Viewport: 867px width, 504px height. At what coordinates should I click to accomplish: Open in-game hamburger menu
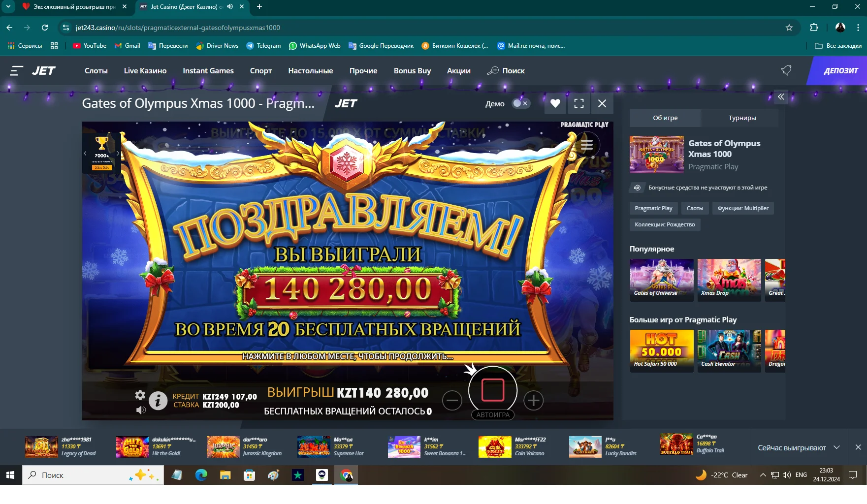587,145
